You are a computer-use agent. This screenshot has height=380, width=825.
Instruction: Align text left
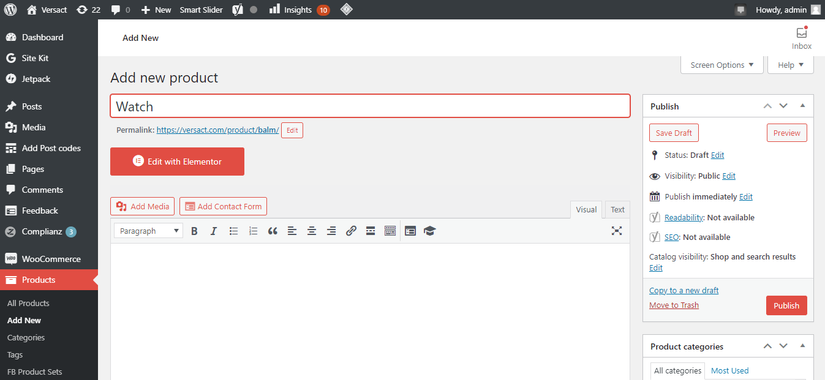(x=292, y=231)
